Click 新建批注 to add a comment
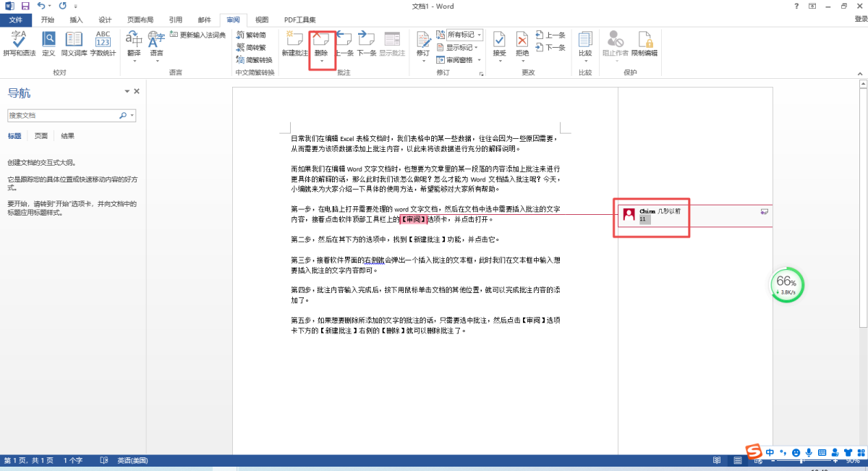This screenshot has width=868, height=471. [x=294, y=41]
